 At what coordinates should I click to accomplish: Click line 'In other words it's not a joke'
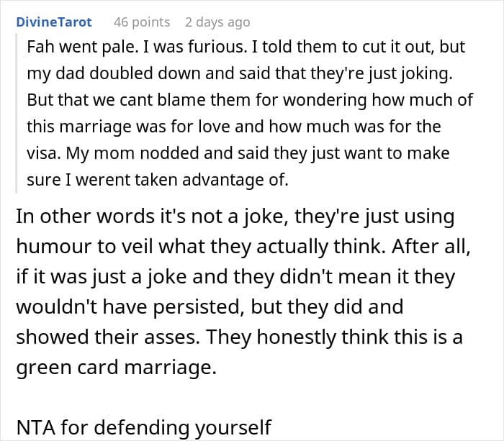click(x=235, y=217)
